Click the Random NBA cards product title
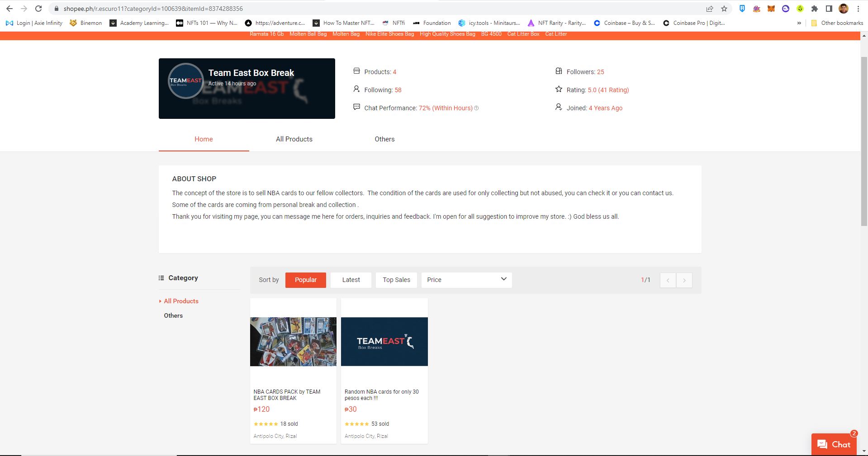The width and height of the screenshot is (868, 456). click(x=381, y=395)
